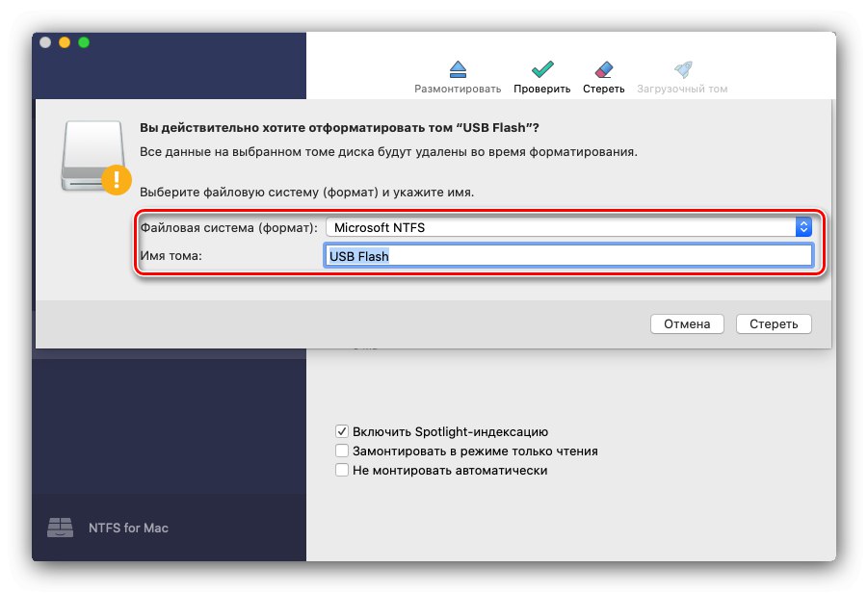Click the Startup volume rocket icon

point(683,69)
